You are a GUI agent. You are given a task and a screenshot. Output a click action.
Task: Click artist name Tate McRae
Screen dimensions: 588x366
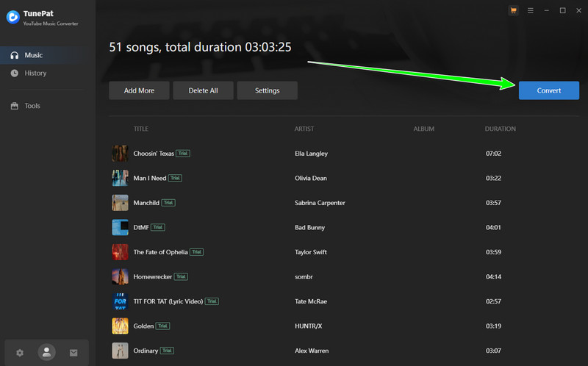311,301
